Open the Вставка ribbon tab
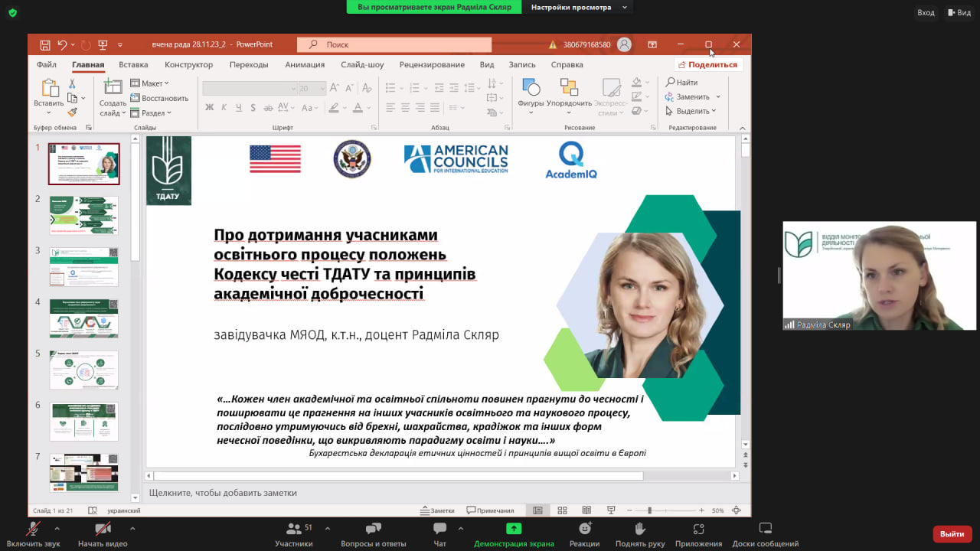Image resolution: width=980 pixels, height=551 pixels. point(133,65)
